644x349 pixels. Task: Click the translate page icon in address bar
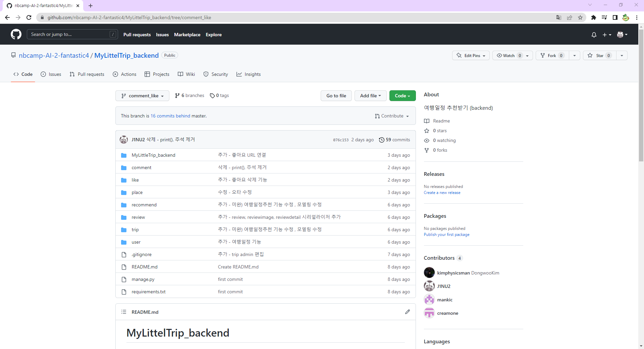(559, 17)
